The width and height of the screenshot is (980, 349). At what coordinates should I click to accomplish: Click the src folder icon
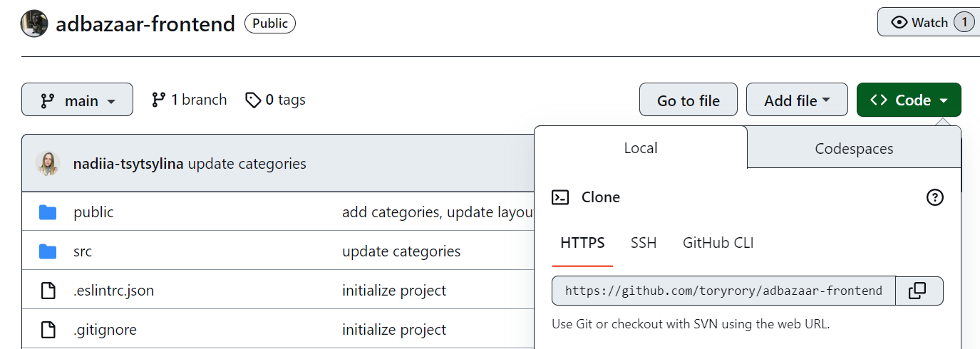(x=48, y=251)
